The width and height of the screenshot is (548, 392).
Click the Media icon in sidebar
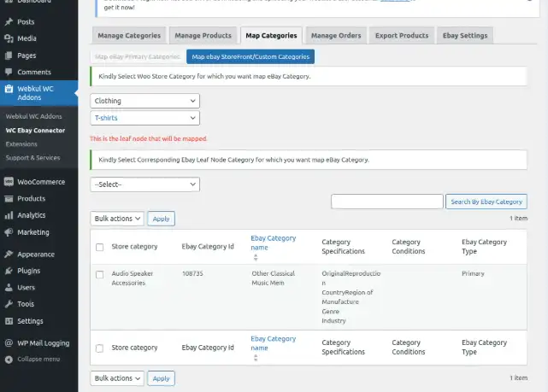(x=9, y=38)
